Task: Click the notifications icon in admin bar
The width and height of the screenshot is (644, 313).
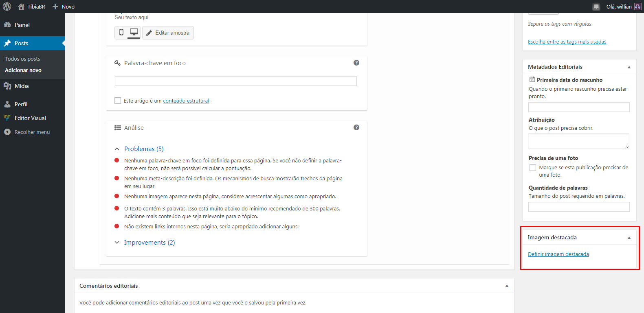Action: pos(596,7)
